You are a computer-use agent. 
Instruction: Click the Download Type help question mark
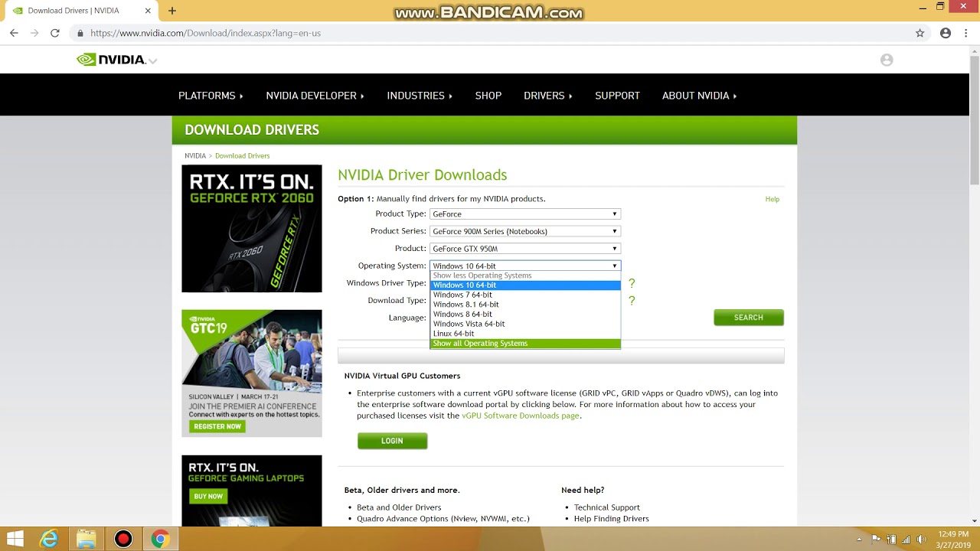click(632, 301)
